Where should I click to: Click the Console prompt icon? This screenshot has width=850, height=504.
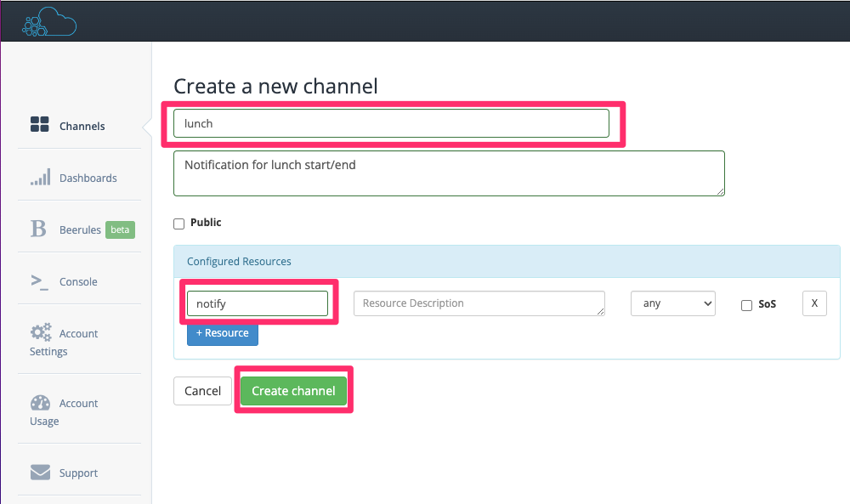40,282
